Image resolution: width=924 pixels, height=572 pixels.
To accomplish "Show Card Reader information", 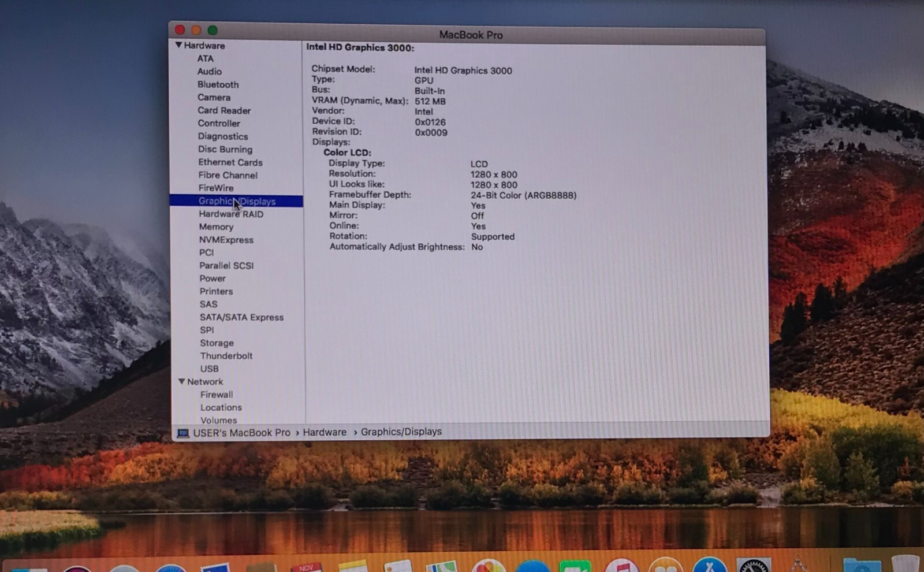I will coord(224,110).
